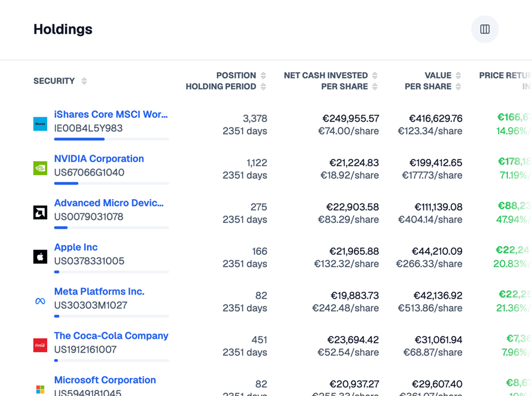This screenshot has width=532, height=396.
Task: Sort by Position arrows
Action: [263, 75]
